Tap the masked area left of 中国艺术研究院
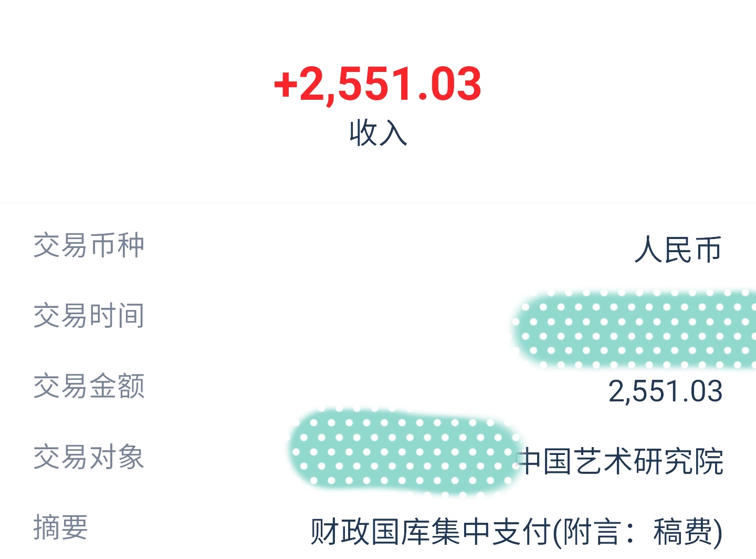 (403, 452)
